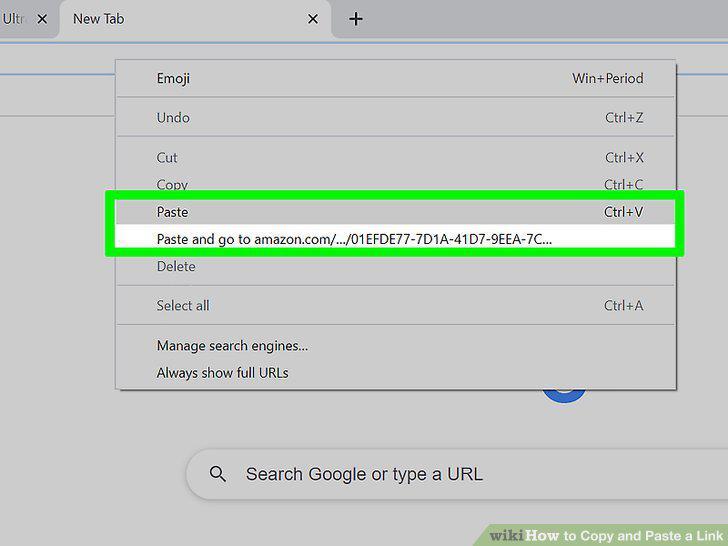Click the magnifier icon in search box
Screen dimensions: 728x546
pyautogui.click(x=217, y=474)
